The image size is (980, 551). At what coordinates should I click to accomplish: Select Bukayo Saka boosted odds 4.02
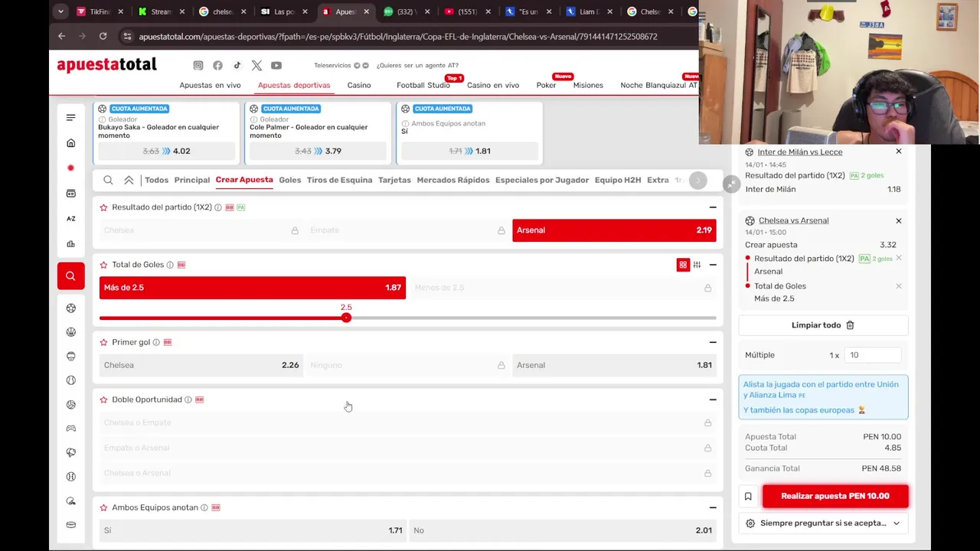[x=166, y=152]
